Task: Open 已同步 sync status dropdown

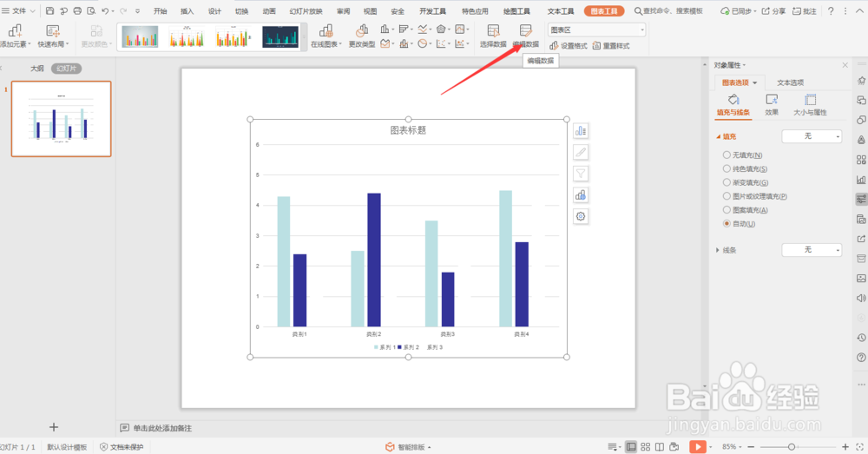Action: click(x=739, y=11)
